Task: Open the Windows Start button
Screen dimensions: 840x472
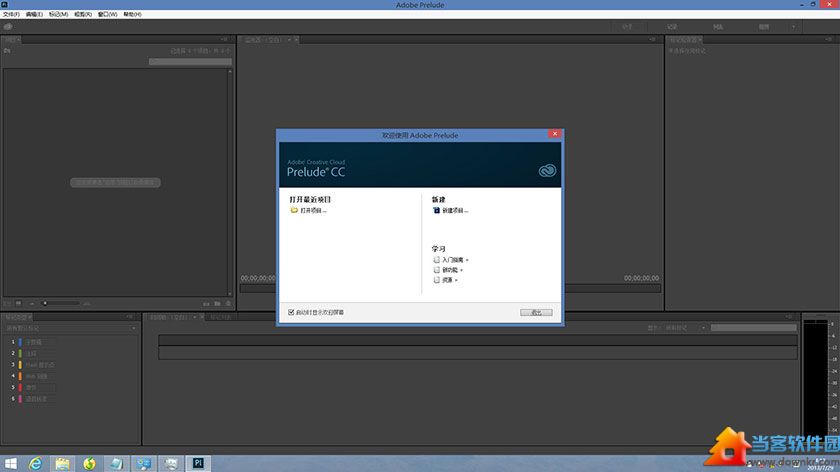Action: point(10,463)
